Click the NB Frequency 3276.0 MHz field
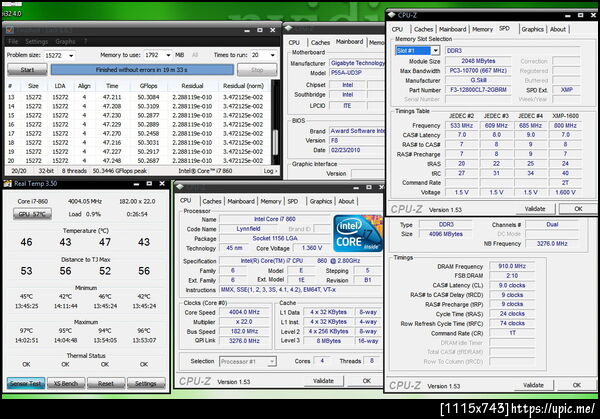The image size is (600, 419). pos(552,244)
